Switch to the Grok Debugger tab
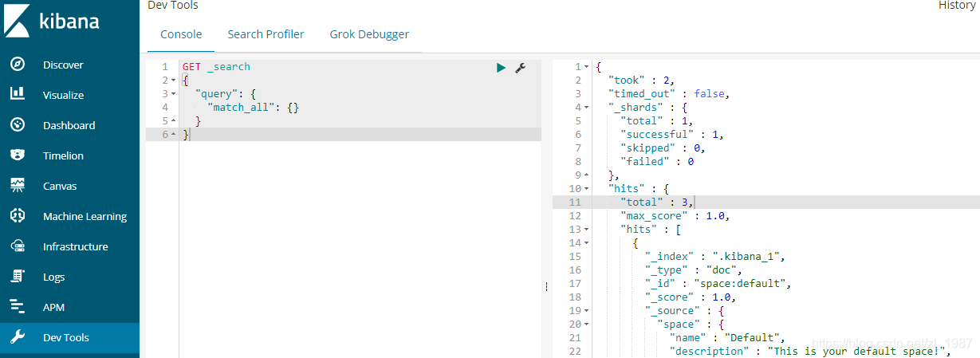Viewport: 980px width, 358px height. (x=369, y=34)
